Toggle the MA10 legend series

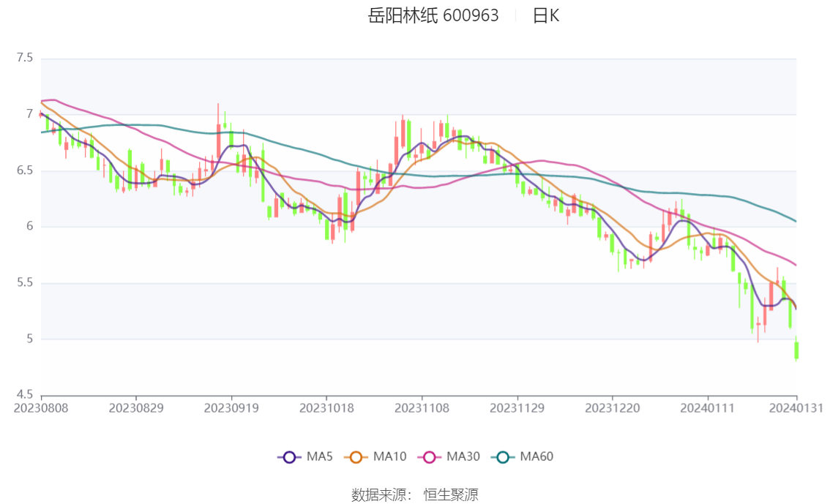pyautogui.click(x=375, y=457)
